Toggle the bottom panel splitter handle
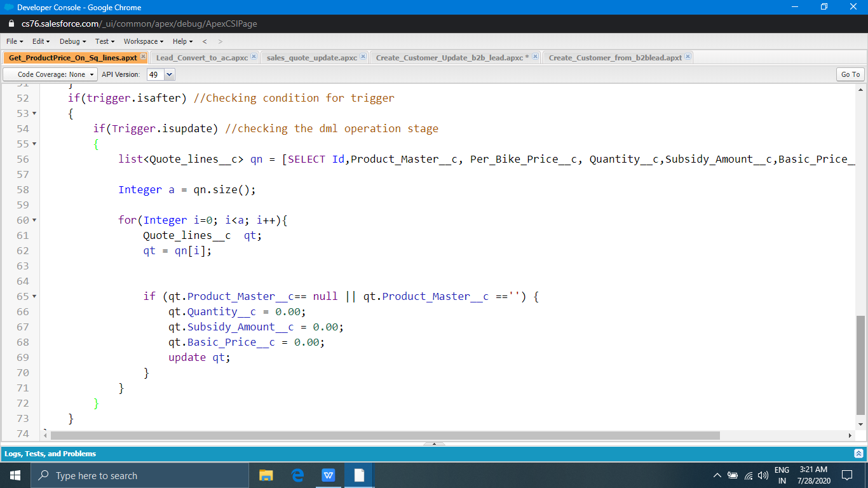This screenshot has width=868, height=488. pyautogui.click(x=434, y=444)
